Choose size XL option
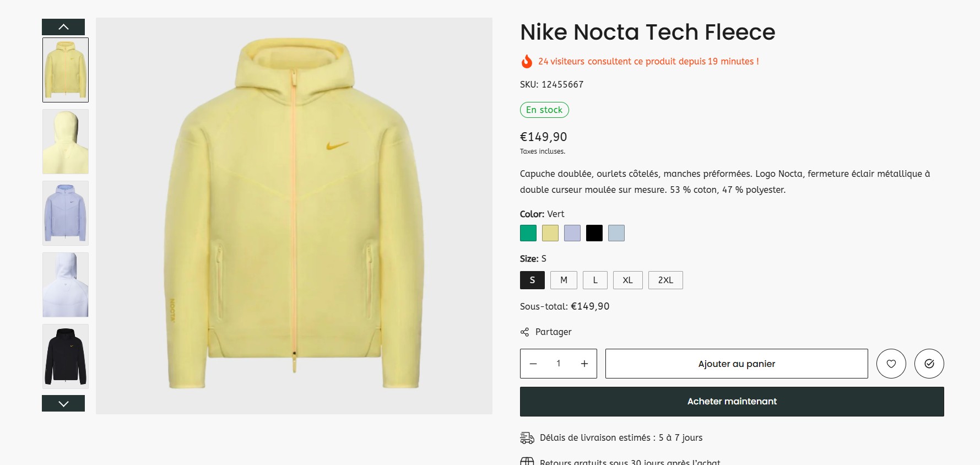Screen dimensions: 980x465 click(x=627, y=280)
